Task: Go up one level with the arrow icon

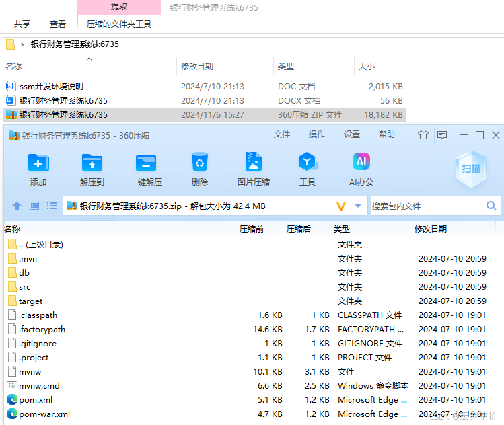Action: coord(17,206)
